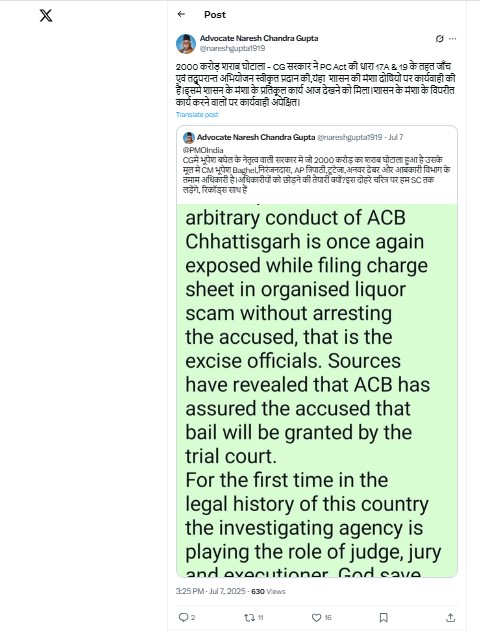Click the @PMOIndia mention

tap(203, 150)
